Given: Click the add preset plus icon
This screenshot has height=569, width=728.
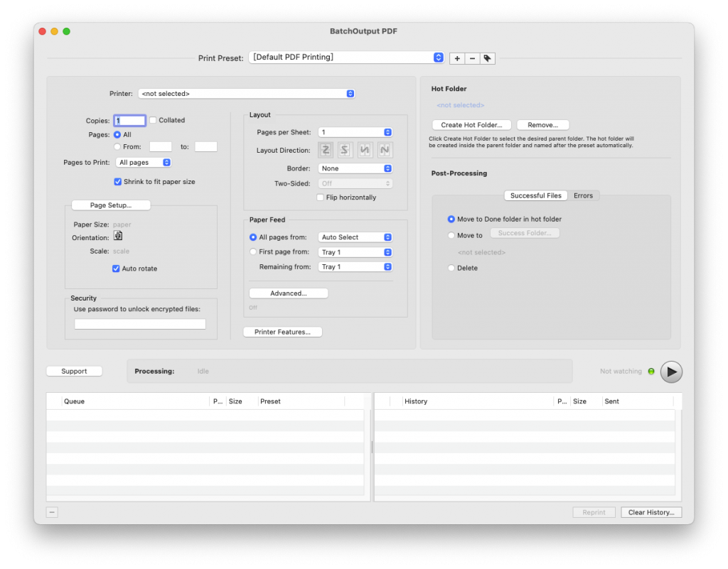Looking at the screenshot, I should click(x=457, y=58).
